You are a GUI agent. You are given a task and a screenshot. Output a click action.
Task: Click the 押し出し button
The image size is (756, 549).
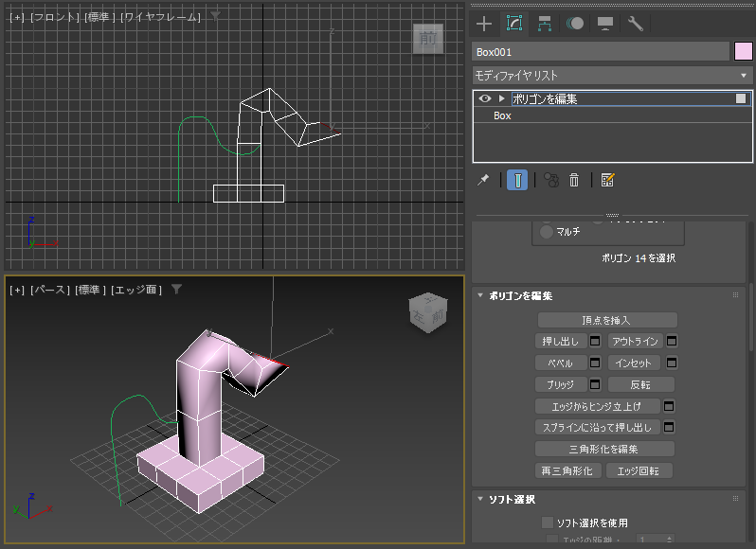point(561,342)
